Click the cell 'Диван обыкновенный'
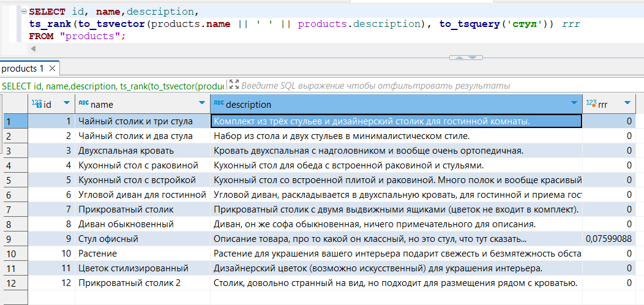The image size is (644, 305). [143, 224]
